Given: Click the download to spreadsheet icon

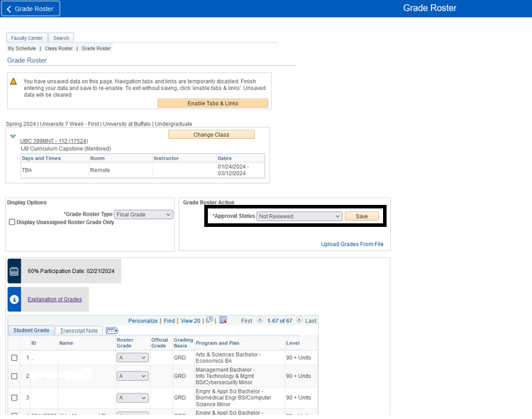Looking at the screenshot, I should tap(223, 320).
